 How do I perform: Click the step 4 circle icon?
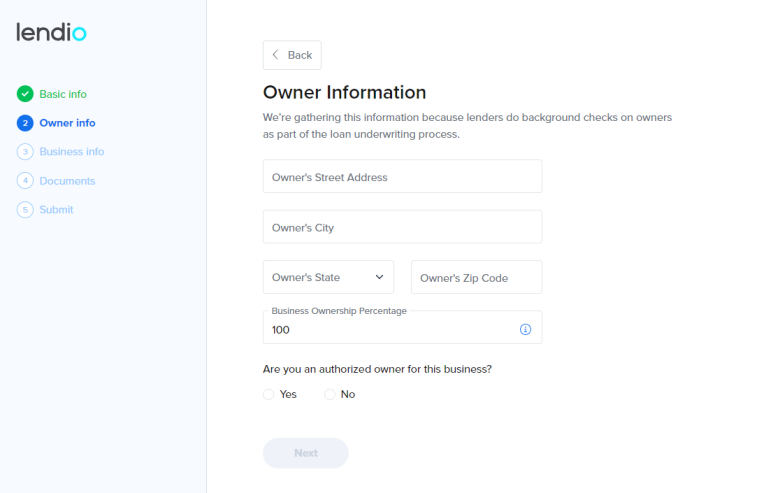[x=25, y=180]
